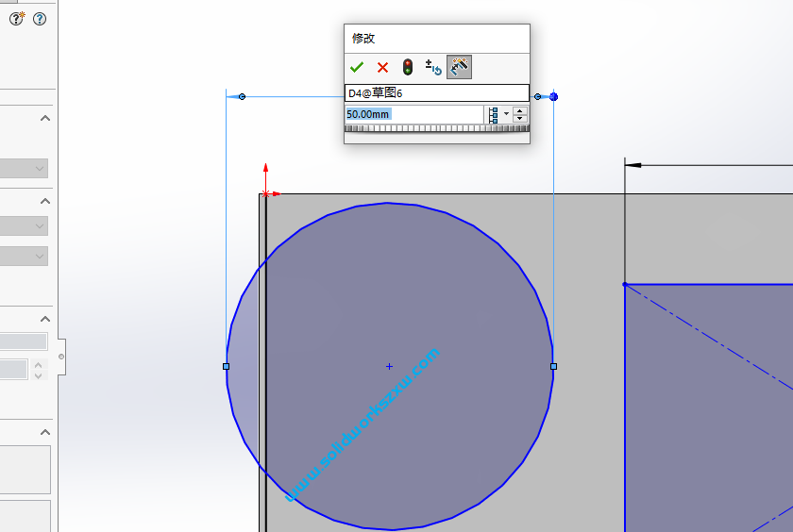
Task: Select the circle's left quadrant point
Action: pos(226,366)
